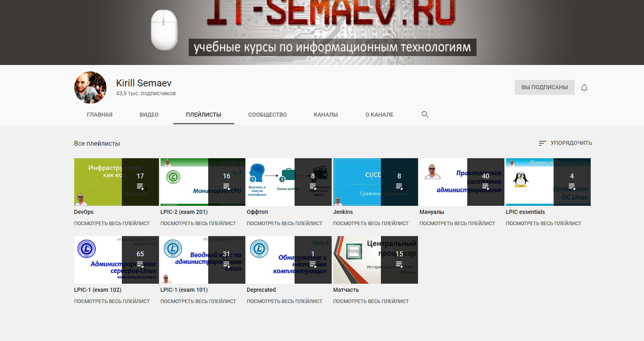The width and height of the screenshot is (644, 341).
Task: View full playlist link under Оффтоп
Action: (x=285, y=224)
